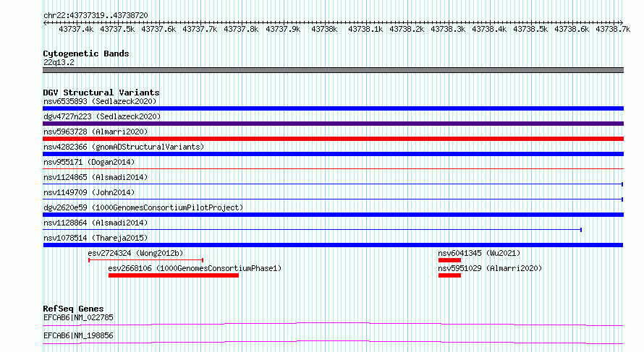Click the Cytogenetic Bands track title
Image resolution: width=644 pixels, height=352 pixels.
(86, 53)
